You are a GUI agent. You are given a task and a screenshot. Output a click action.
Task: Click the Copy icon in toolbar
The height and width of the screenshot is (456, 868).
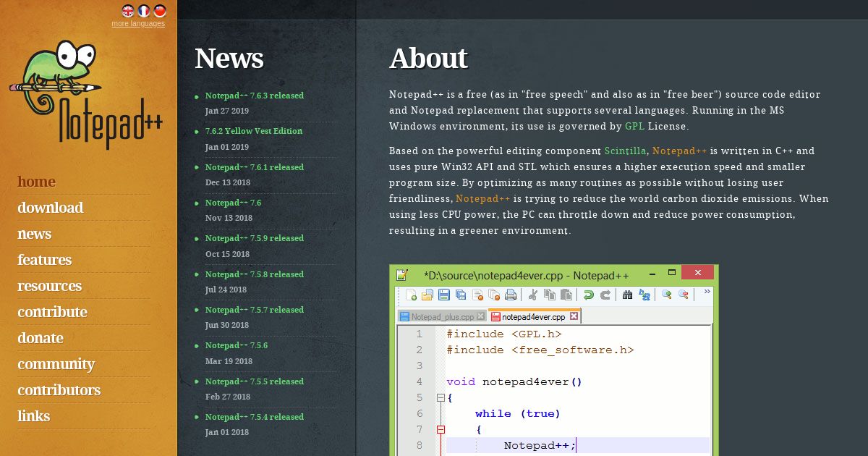[x=550, y=295]
